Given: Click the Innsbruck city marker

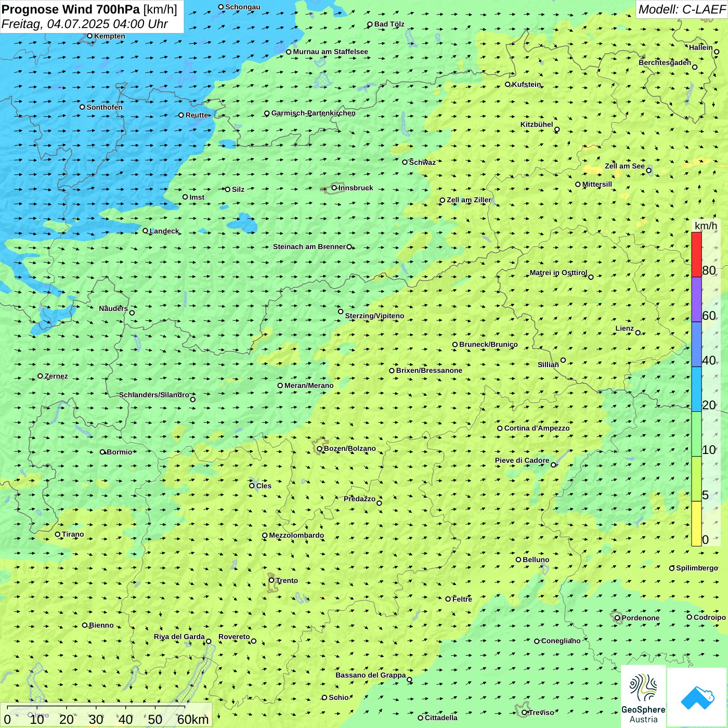Looking at the screenshot, I should pos(334,188).
